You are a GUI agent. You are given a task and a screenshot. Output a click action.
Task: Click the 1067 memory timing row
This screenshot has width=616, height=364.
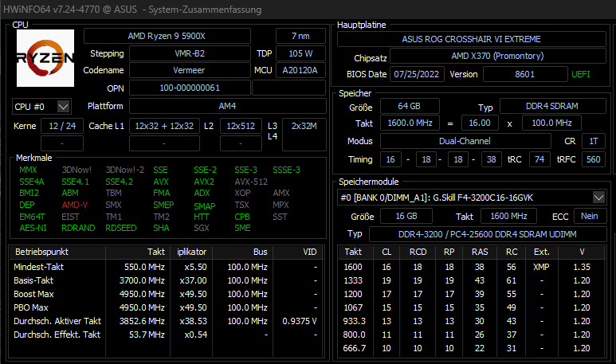point(472,308)
